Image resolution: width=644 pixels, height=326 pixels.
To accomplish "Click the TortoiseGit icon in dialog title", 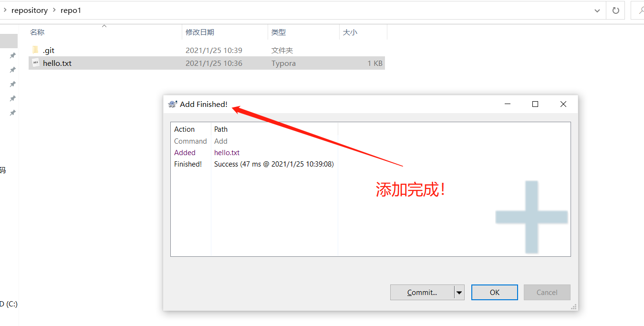I will click(173, 104).
